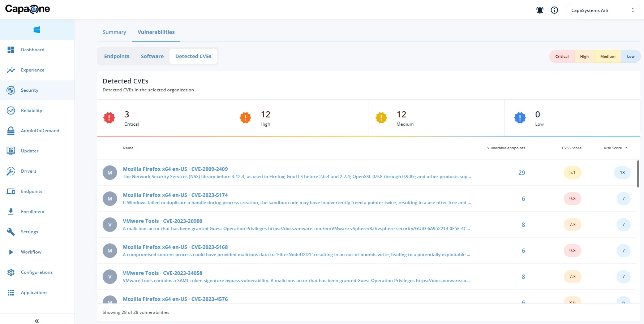Click the orange High alert badge icon

245,118
